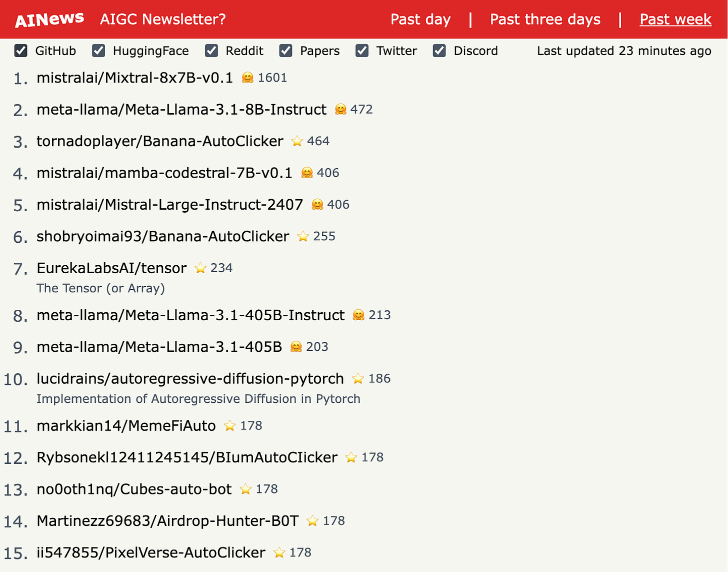This screenshot has height=572, width=728.
Task: Open EurekaLabsAI/tensor repository
Action: [111, 268]
